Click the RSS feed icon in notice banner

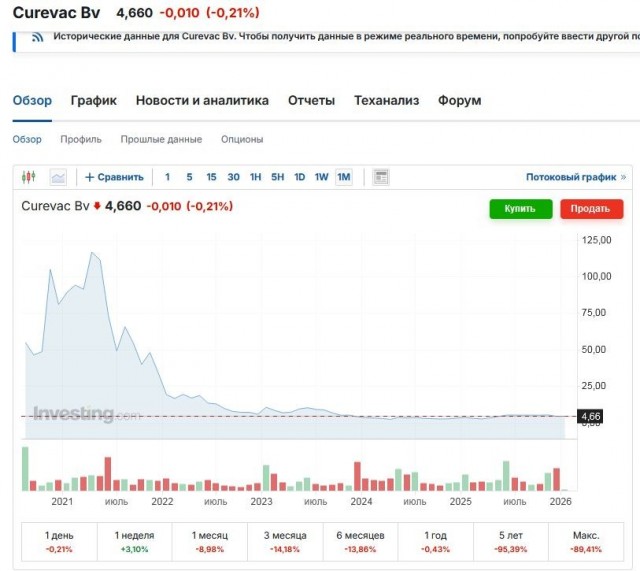click(x=38, y=37)
